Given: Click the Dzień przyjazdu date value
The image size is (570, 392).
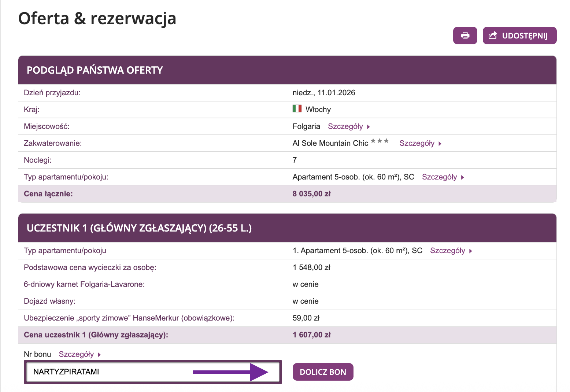Looking at the screenshot, I should (x=323, y=93).
